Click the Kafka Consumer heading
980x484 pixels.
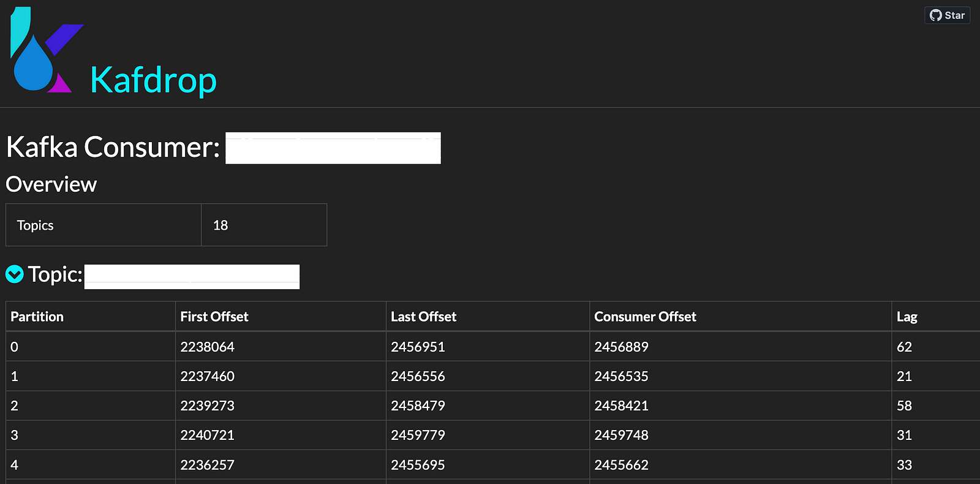point(113,147)
